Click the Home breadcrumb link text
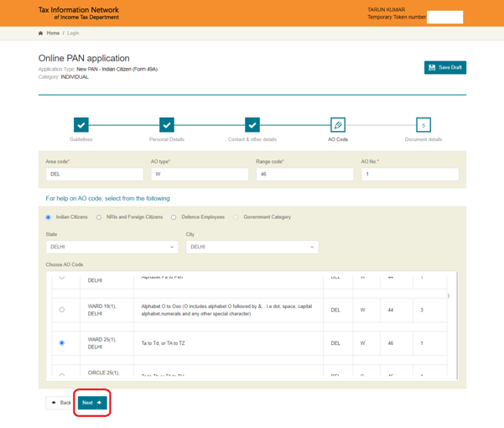This screenshot has width=504, height=428. [x=53, y=34]
